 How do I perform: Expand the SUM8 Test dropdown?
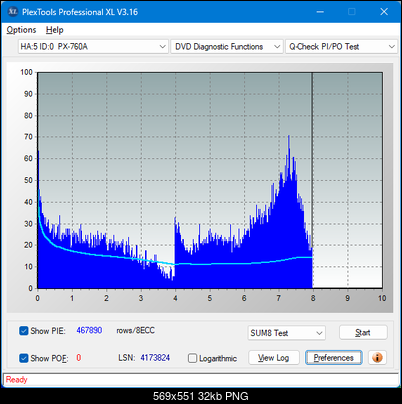(286, 333)
